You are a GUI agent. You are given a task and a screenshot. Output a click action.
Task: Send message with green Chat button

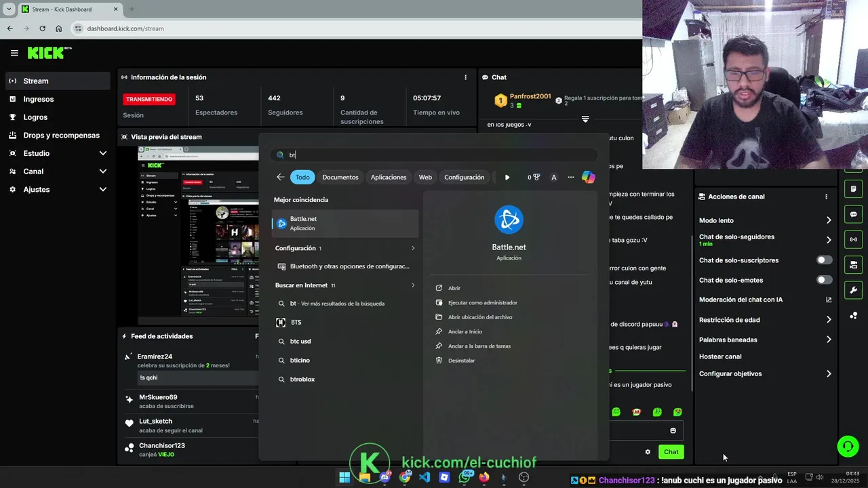click(x=671, y=452)
